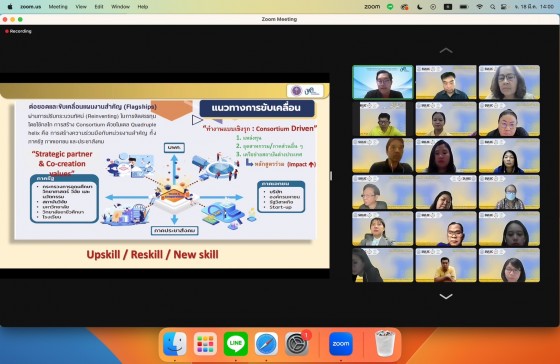The width and height of the screenshot is (560, 364).
Task: Show next page of participant videos
Action: pos(446,296)
